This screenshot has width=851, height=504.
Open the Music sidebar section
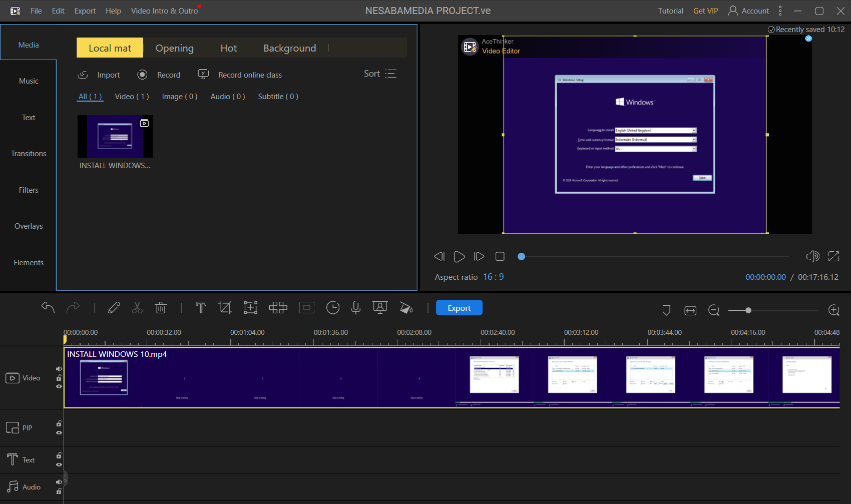click(29, 81)
